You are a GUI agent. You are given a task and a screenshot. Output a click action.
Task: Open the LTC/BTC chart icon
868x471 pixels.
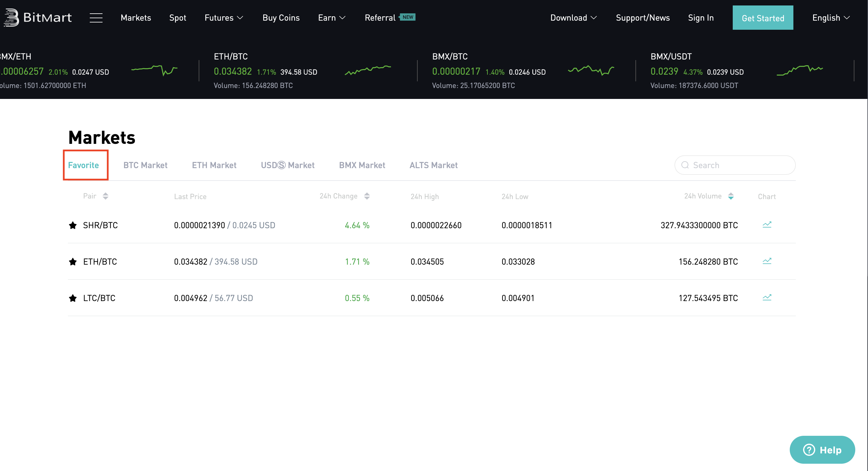[x=767, y=297]
